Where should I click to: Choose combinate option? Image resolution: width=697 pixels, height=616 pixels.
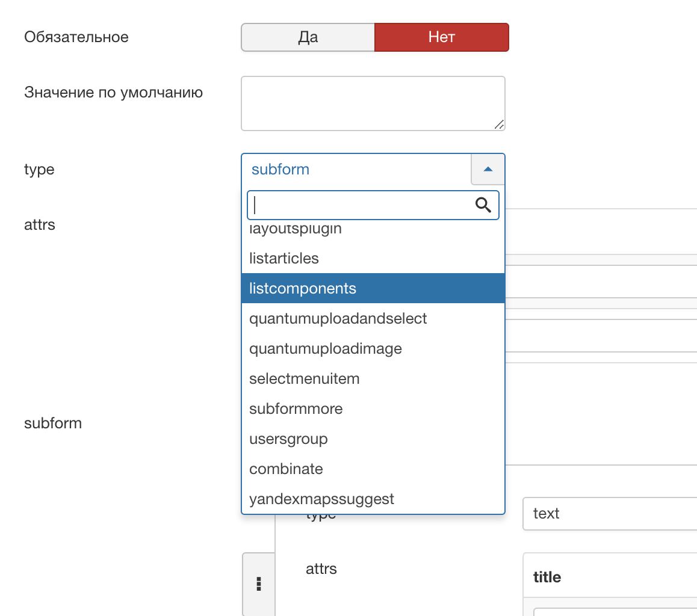point(373,469)
